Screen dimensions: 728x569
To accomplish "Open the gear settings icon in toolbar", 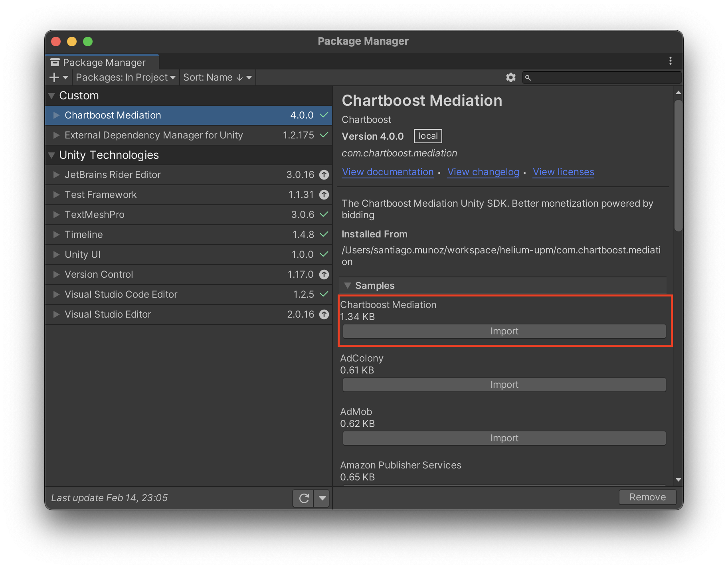I will click(x=511, y=77).
